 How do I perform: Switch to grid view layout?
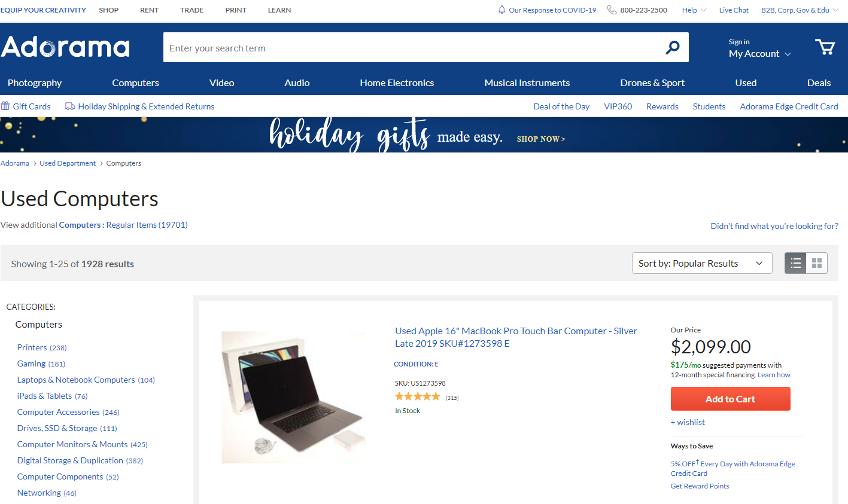point(817,263)
